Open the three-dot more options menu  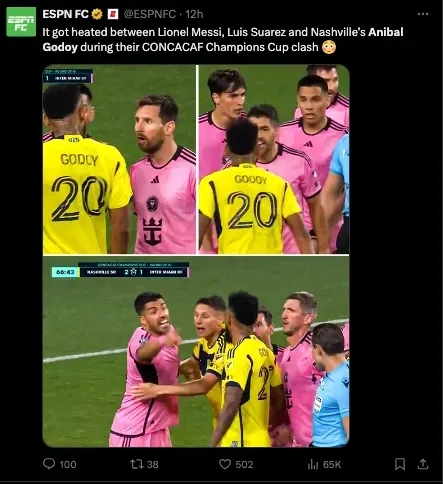coord(423,14)
